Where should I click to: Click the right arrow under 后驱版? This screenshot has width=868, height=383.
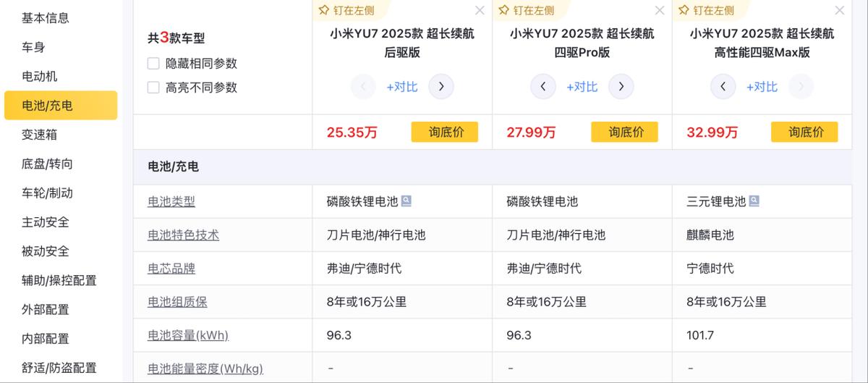441,87
